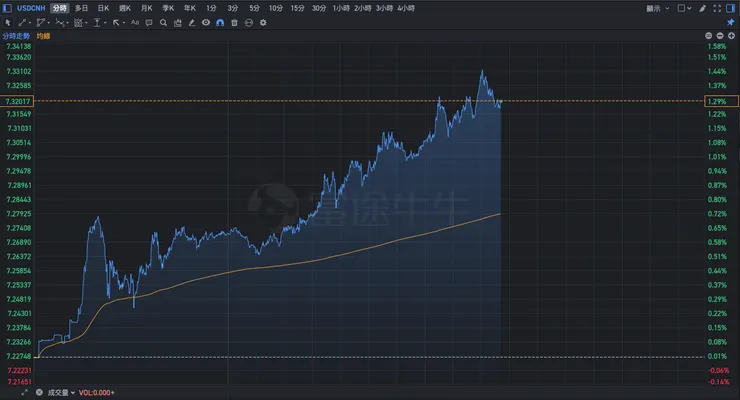Click the 7.22748 baseline price label
This screenshot has width=740, height=400.
click(x=19, y=356)
